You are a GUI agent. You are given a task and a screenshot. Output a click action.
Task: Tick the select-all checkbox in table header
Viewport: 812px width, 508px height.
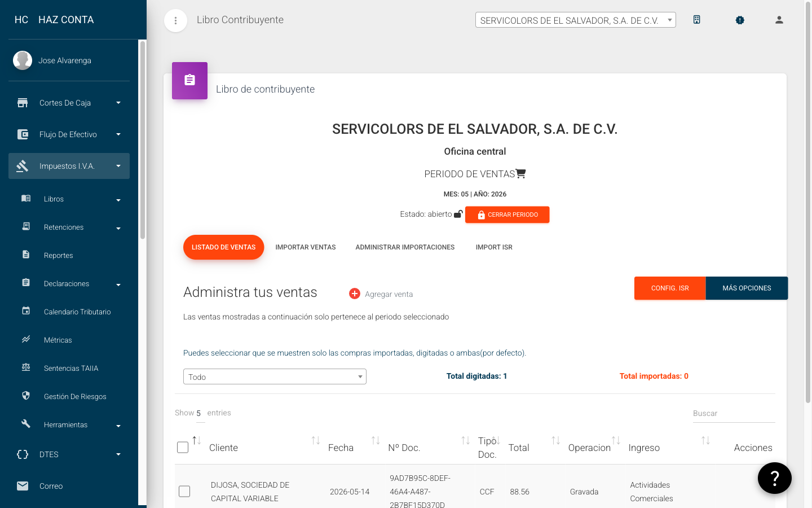183,447
